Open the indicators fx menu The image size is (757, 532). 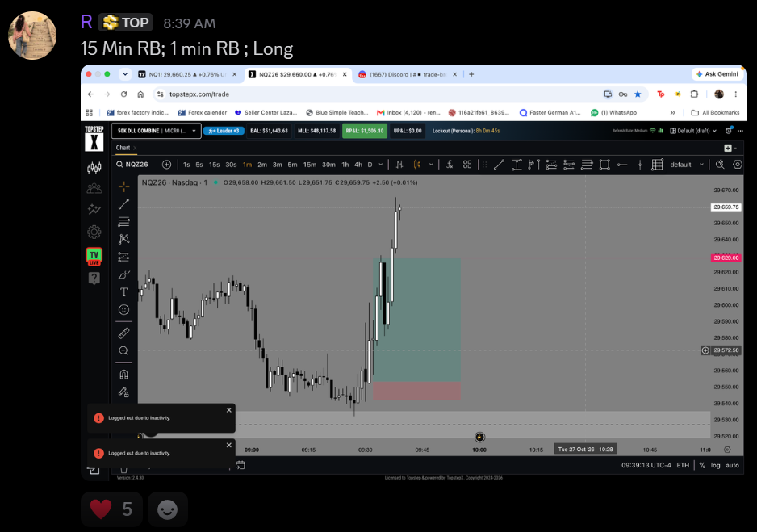(x=450, y=165)
